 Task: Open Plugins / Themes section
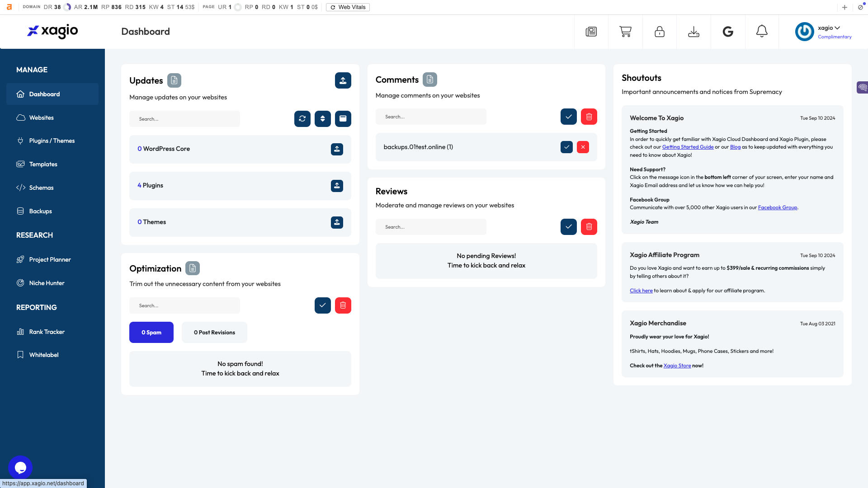(x=52, y=141)
